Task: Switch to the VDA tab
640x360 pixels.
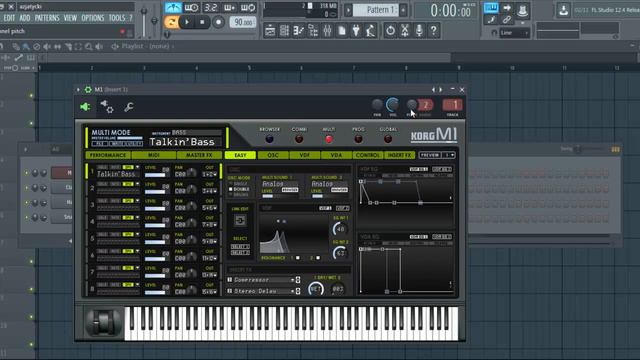Action: click(336, 156)
